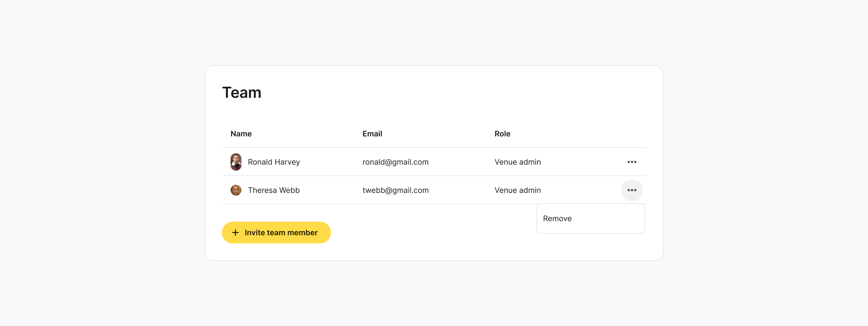Click the email twebb@gmail.com
The image size is (868, 326).
pyautogui.click(x=395, y=190)
